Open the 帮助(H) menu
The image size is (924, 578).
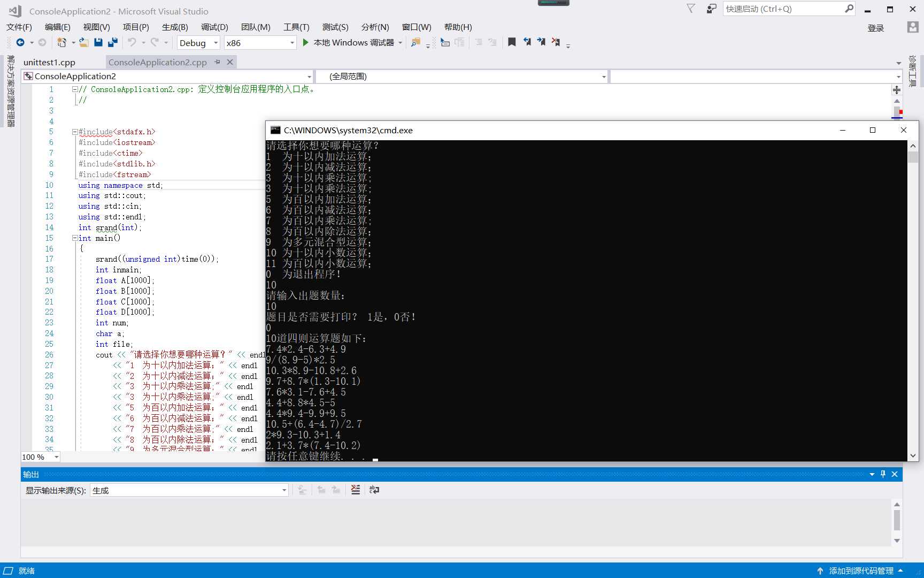click(x=458, y=27)
